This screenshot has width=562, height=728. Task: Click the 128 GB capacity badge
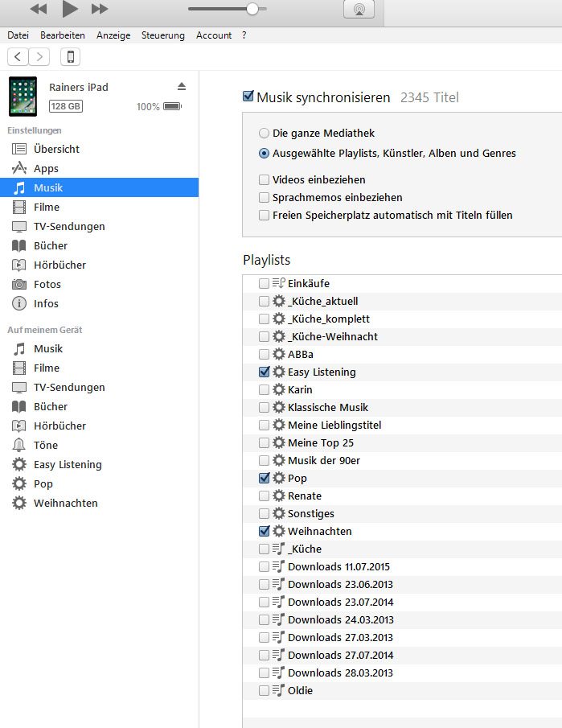click(x=66, y=106)
